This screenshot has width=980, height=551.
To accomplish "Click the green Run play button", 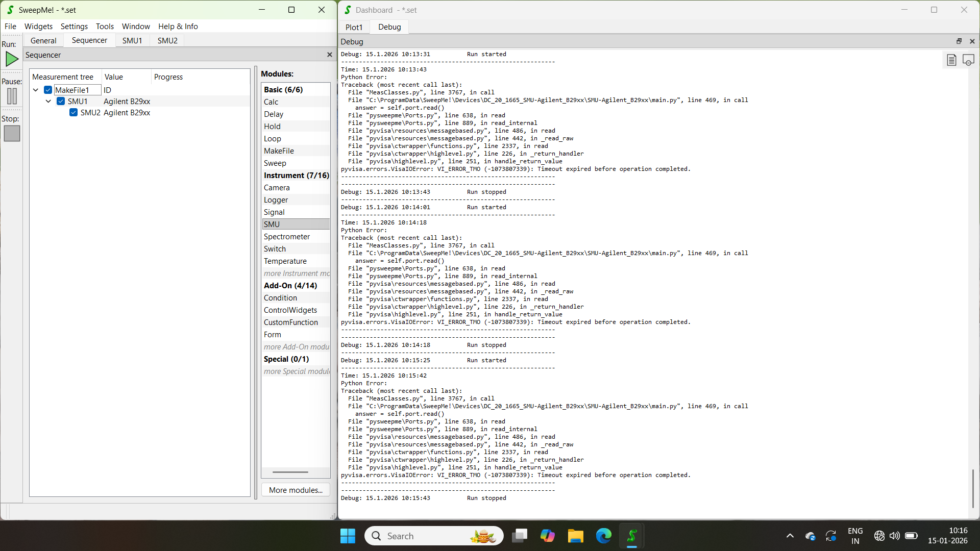I will click(12, 59).
